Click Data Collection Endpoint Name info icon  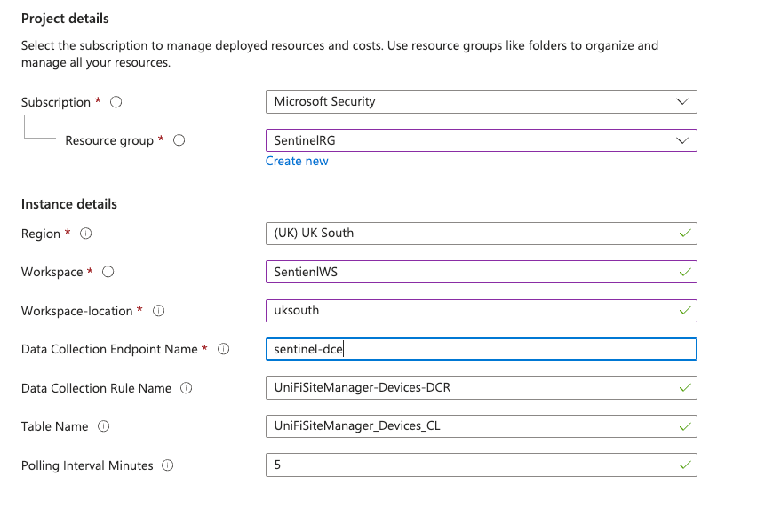(223, 349)
